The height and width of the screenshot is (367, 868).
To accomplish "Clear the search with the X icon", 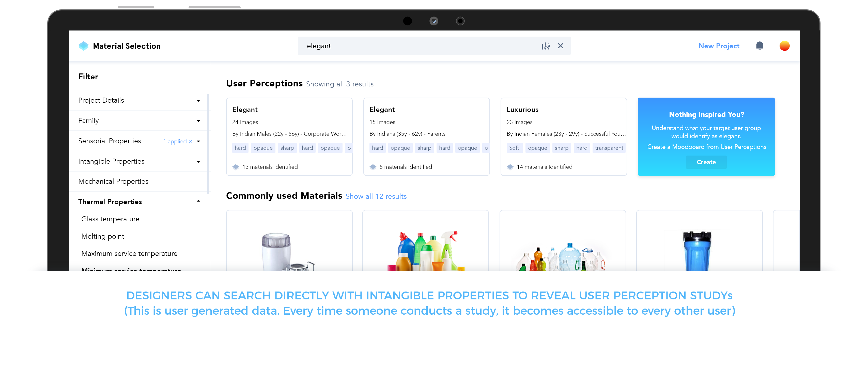I will click(x=560, y=46).
